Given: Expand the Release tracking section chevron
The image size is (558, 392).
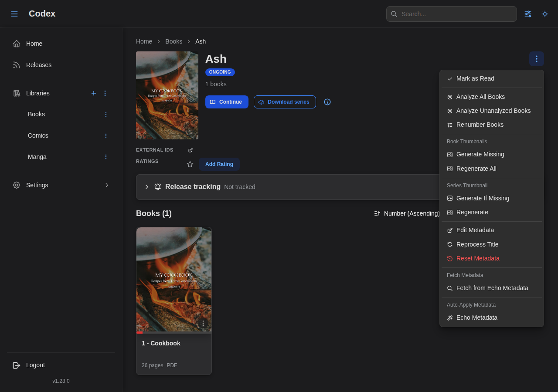Looking at the screenshot, I should (147, 187).
